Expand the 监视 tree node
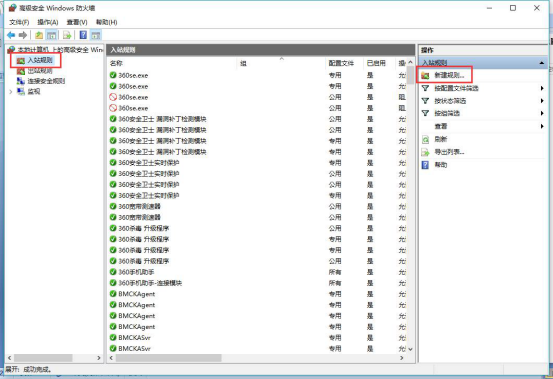Screen dimensions: 553x379 point(11,92)
